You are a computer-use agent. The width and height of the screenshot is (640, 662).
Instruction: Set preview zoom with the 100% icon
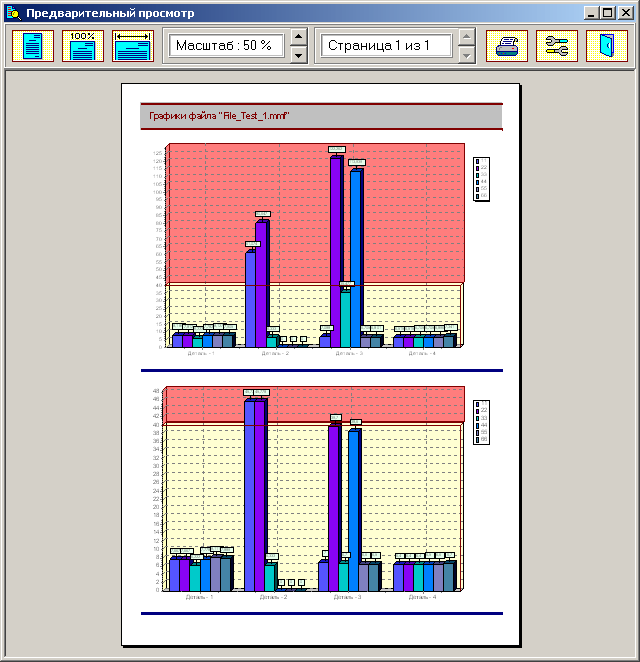coord(83,46)
